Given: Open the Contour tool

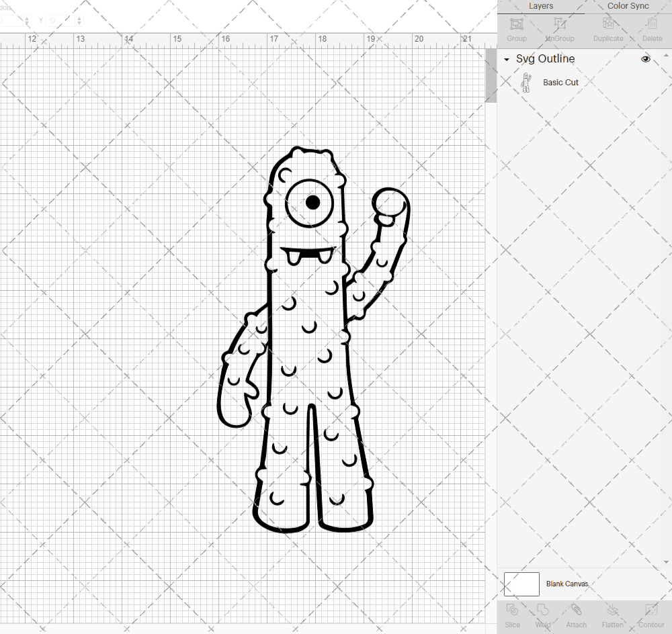Looking at the screenshot, I should pyautogui.click(x=650, y=614).
